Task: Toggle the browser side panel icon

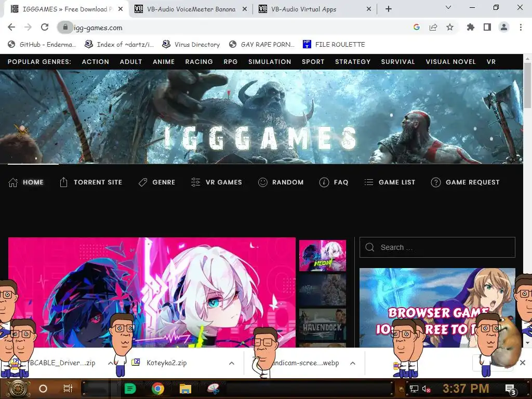Action: pos(487,27)
